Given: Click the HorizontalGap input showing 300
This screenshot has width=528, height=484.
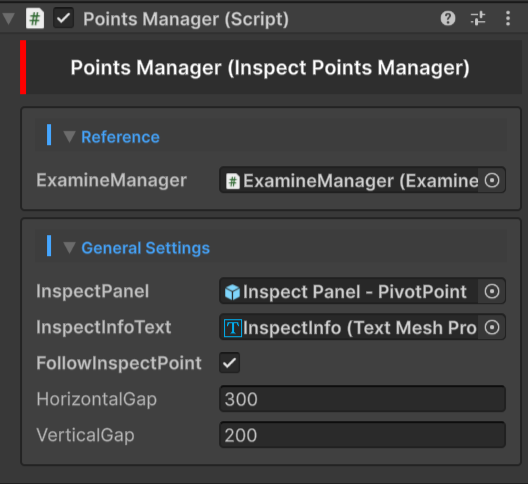Looking at the screenshot, I should point(362,399).
